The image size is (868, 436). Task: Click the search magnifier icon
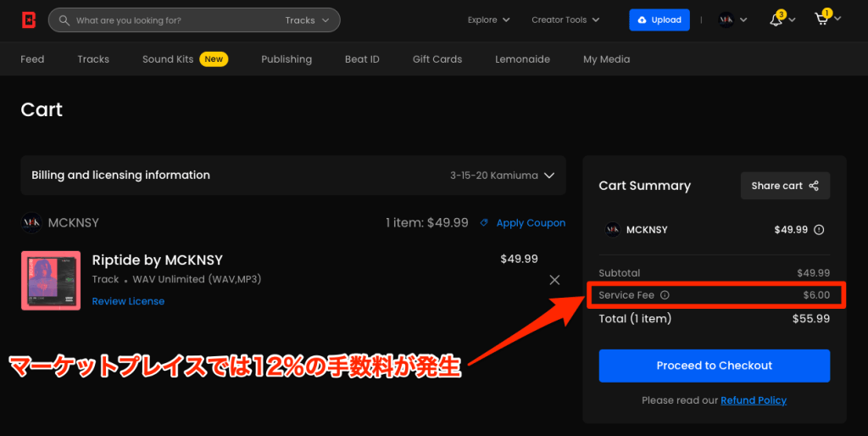[63, 20]
